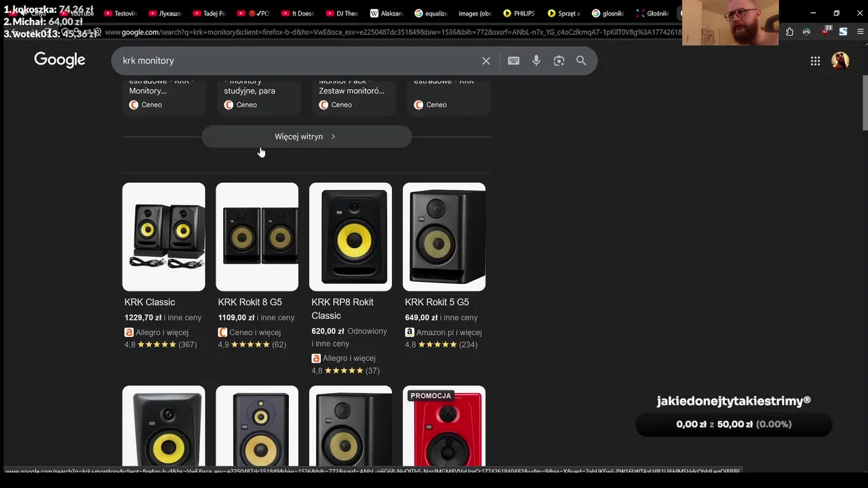The image size is (868, 488).
Task: Click the 1229,70 zł price text
Action: (143, 317)
